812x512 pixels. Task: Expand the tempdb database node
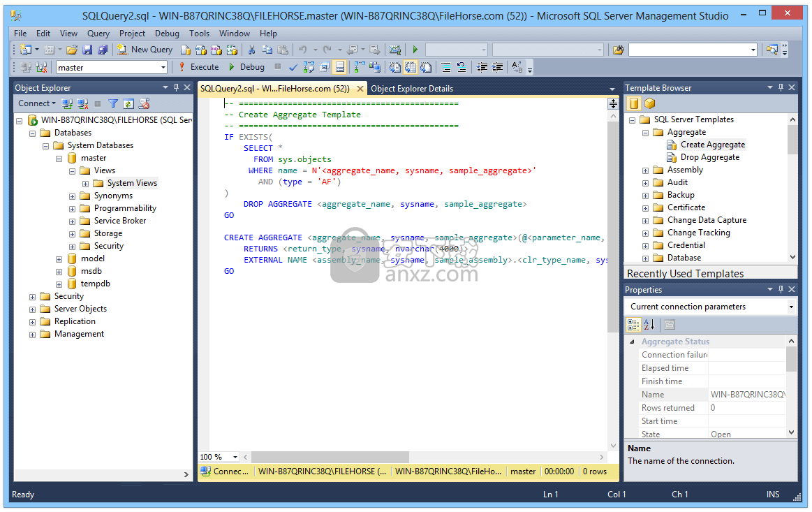click(59, 284)
